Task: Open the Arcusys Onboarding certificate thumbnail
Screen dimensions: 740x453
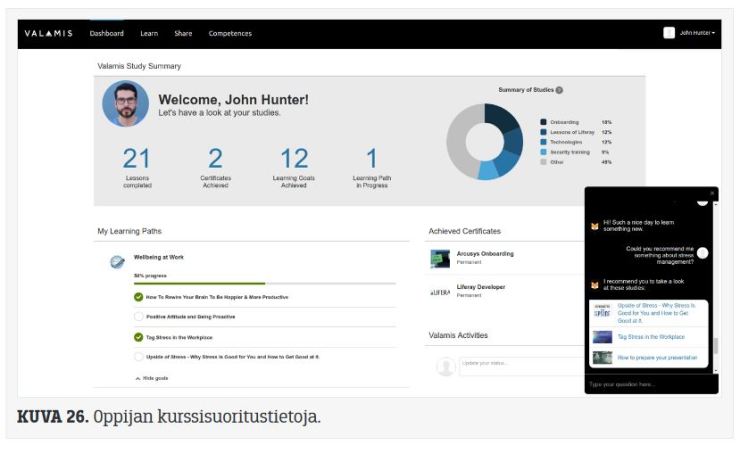Action: coord(440,258)
